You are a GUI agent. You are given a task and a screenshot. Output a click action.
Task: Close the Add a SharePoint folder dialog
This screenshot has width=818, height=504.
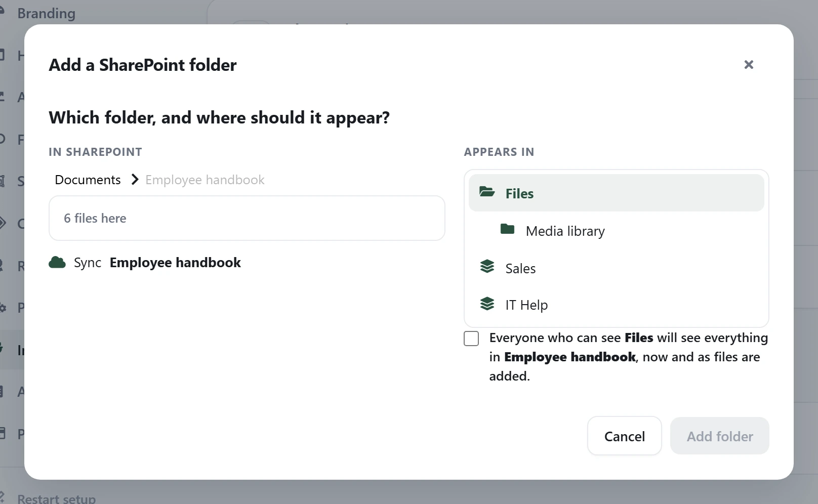(x=749, y=65)
